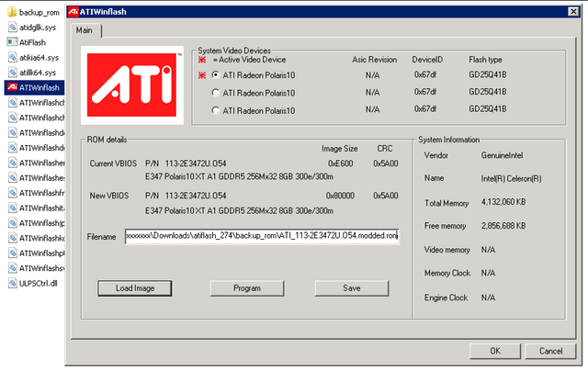Click the large red ATI logo
The height and width of the screenshot is (371, 588).
point(132,85)
